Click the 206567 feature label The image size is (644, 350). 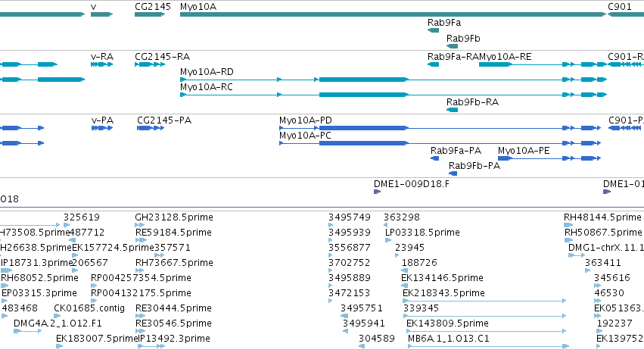89,263
